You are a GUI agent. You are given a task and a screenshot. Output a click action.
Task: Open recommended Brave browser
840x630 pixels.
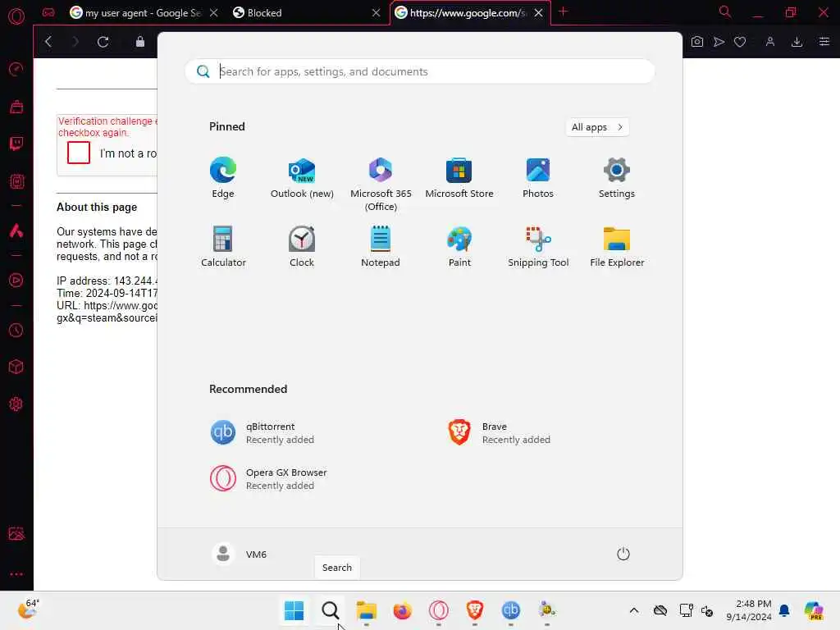coord(500,433)
